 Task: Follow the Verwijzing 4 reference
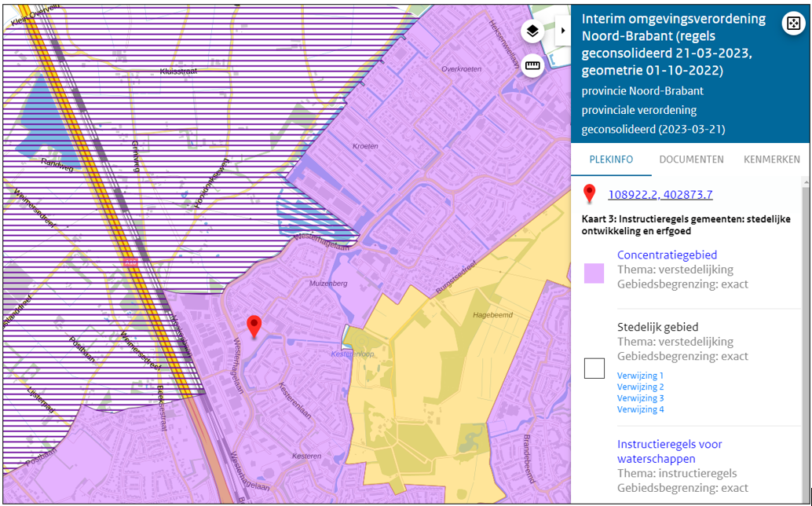pos(640,409)
